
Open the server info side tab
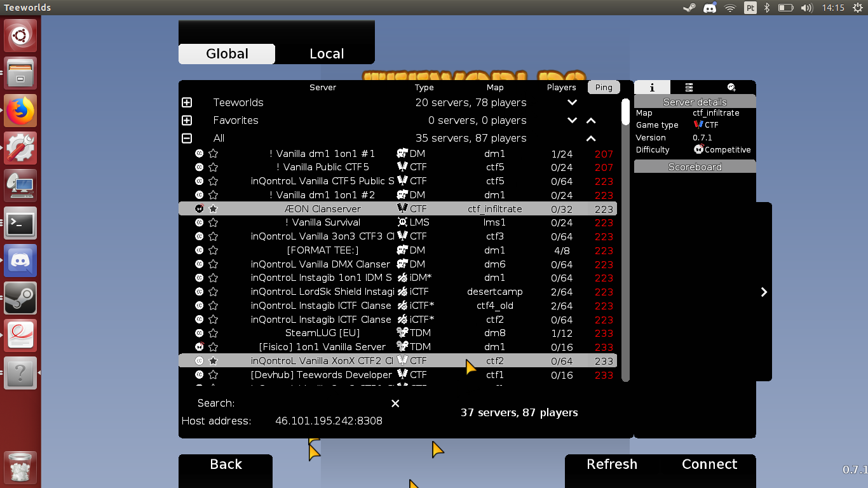pos(652,88)
